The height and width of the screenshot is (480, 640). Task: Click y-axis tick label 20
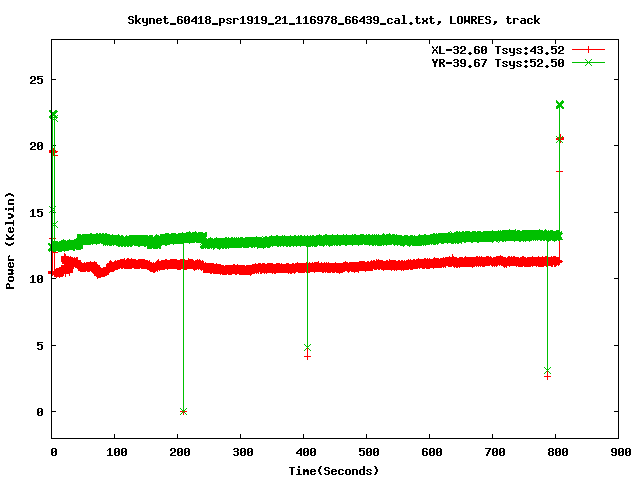coord(36,146)
